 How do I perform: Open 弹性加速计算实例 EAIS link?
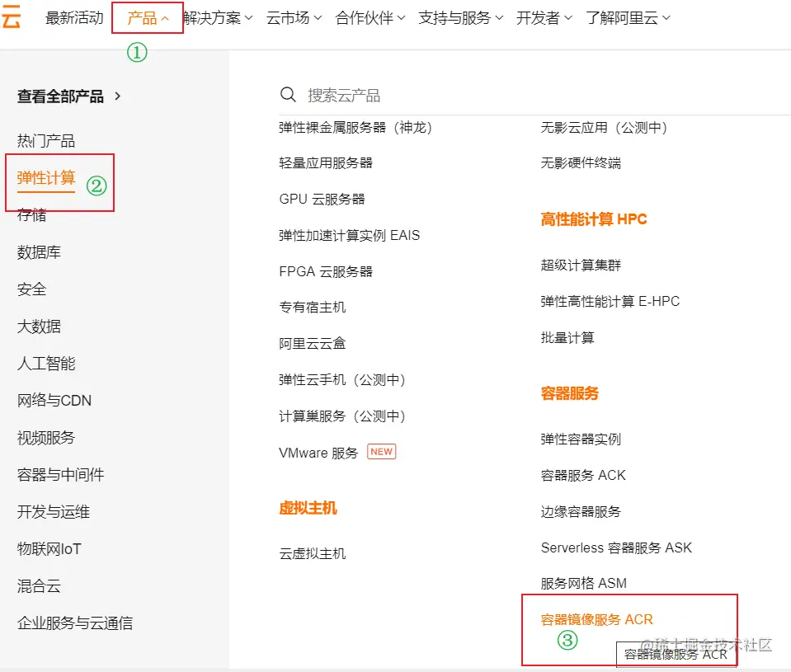point(349,236)
